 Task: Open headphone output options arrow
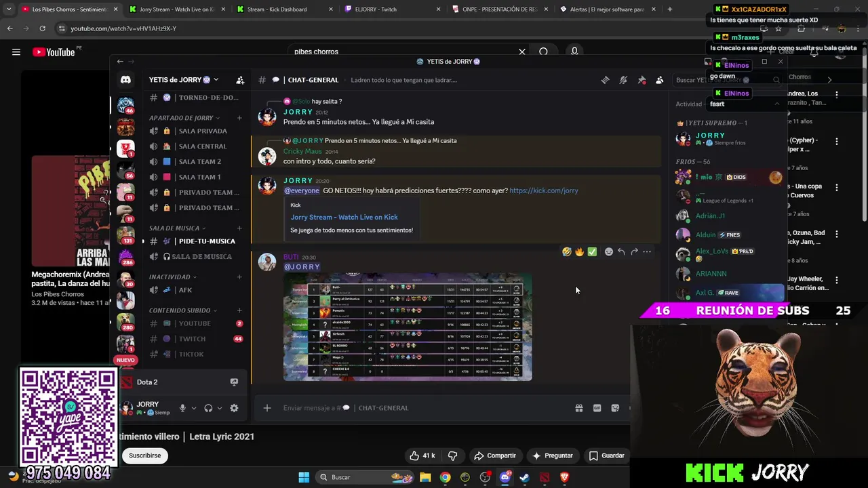click(220, 408)
